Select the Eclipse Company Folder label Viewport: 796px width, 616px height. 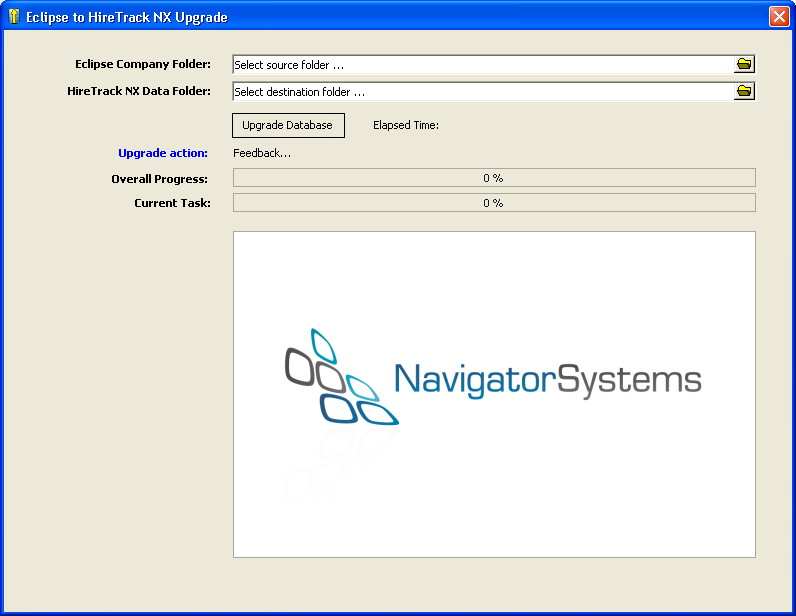pos(143,64)
